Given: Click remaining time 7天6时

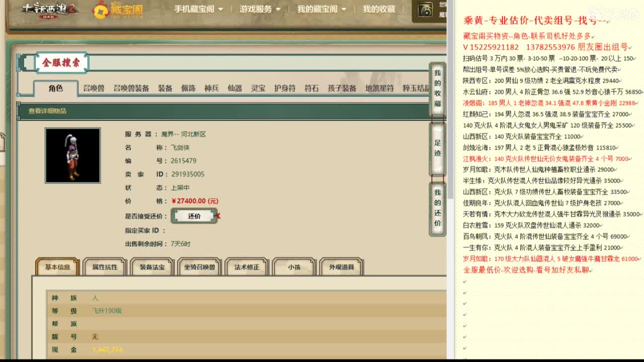Looking at the screenshot, I should tap(181, 244).
